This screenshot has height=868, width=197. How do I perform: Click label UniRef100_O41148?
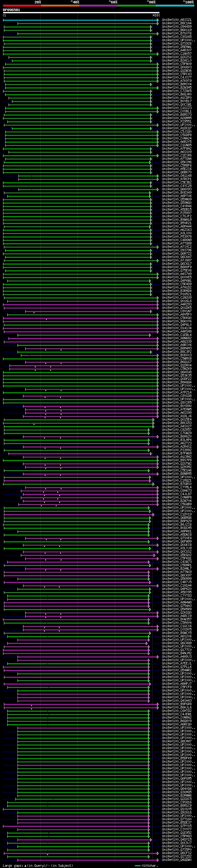[176, 176]
